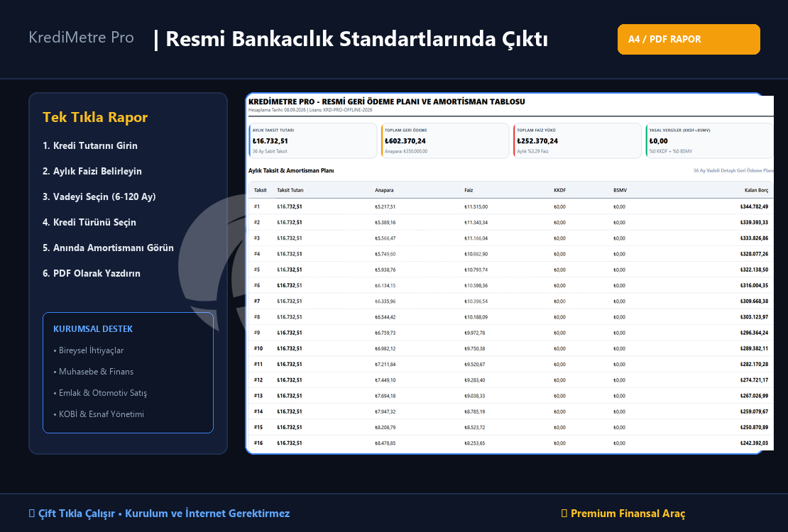Click Kalan Borç value ₺303.123,97
788x532 pixels.
tap(754, 317)
